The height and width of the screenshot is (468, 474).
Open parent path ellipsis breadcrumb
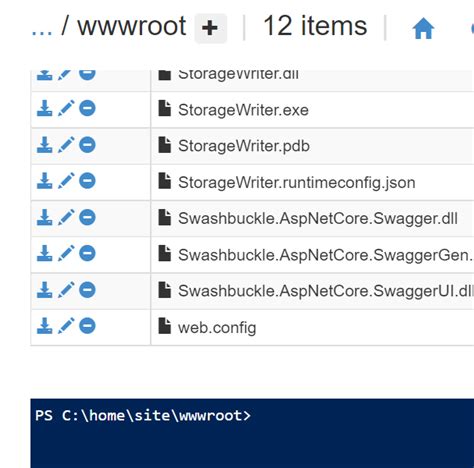pyautogui.click(x=42, y=32)
